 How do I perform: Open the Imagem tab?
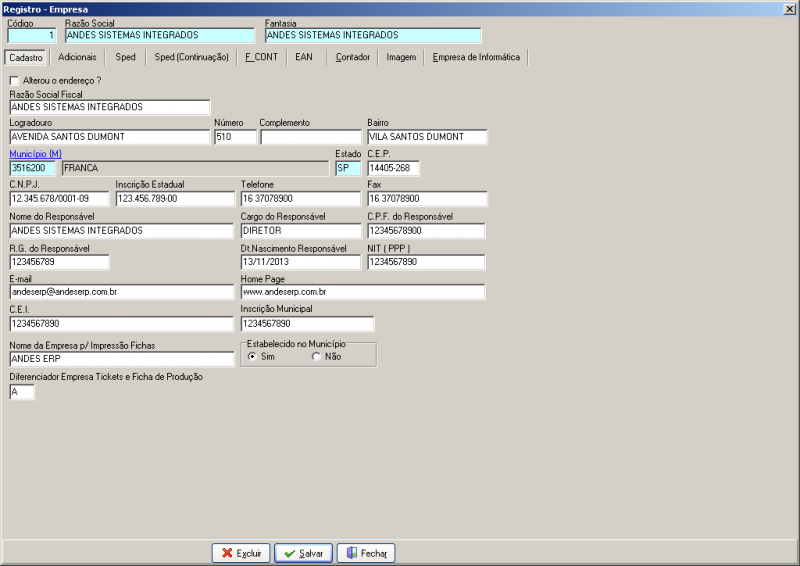point(401,57)
